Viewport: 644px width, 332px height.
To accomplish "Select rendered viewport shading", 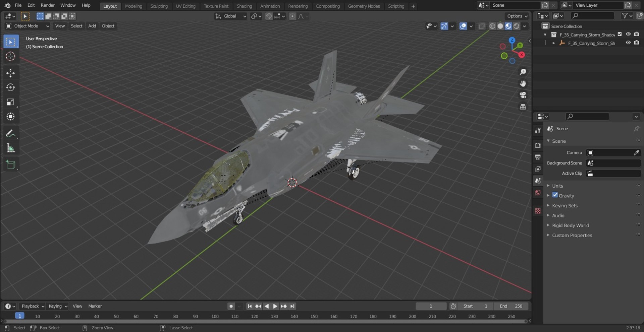I will [517, 26].
